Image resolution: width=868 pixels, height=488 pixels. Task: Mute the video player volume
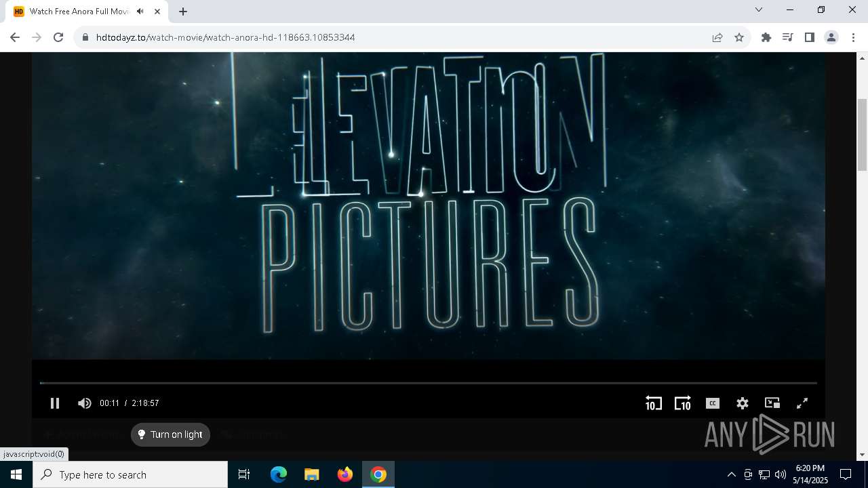click(x=84, y=403)
